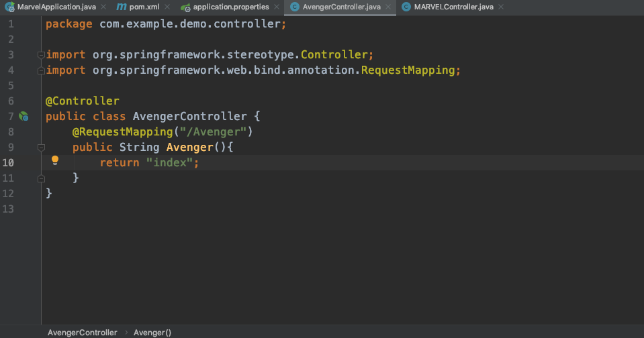Close the MARVELController.java tab
This screenshot has width=644, height=338.
coord(501,7)
